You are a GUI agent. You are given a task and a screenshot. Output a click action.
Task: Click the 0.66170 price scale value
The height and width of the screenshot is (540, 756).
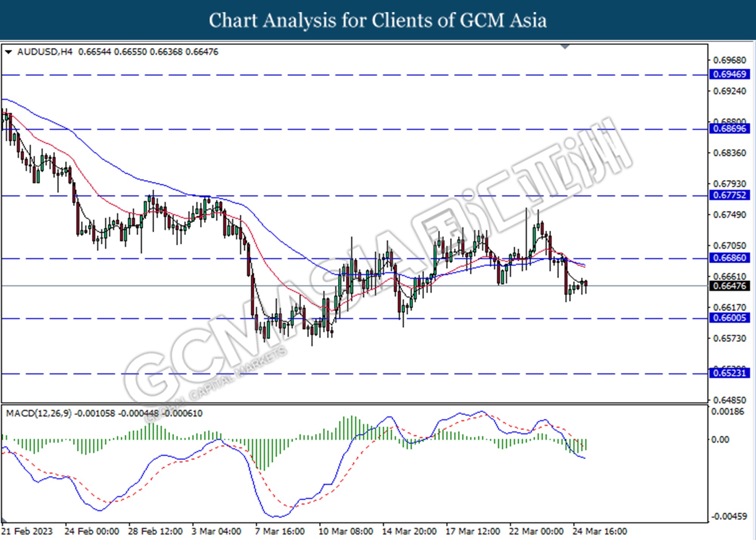coord(730,307)
